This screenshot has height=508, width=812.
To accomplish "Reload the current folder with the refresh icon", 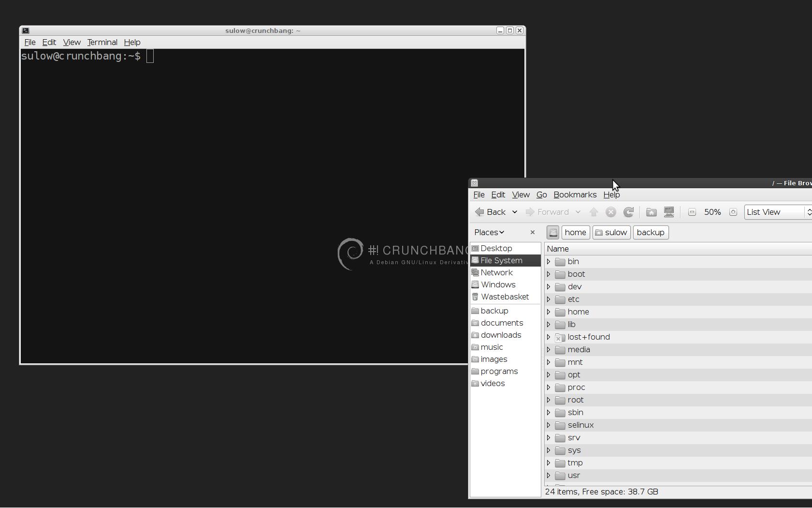I will pos(628,212).
